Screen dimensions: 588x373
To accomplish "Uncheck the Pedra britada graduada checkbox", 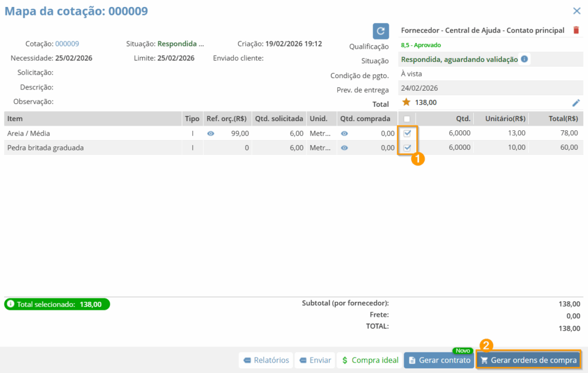I will 407,147.
